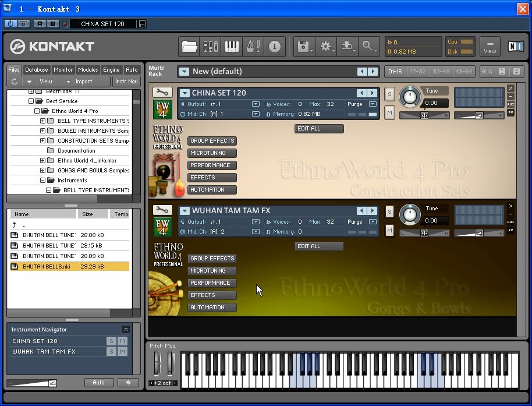Toggle the preview speaker button
Screen dimensions: 532x406
128,383
